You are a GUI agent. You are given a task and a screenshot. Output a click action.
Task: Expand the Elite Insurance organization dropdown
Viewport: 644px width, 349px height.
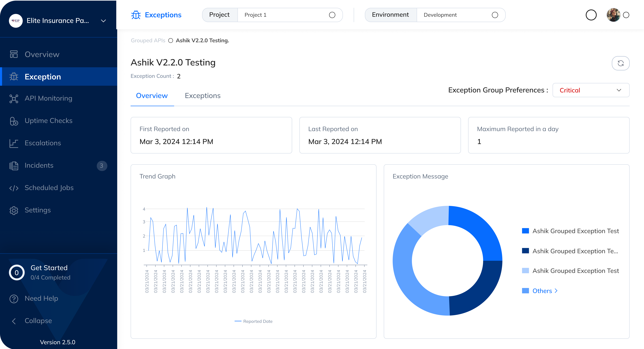(x=103, y=21)
